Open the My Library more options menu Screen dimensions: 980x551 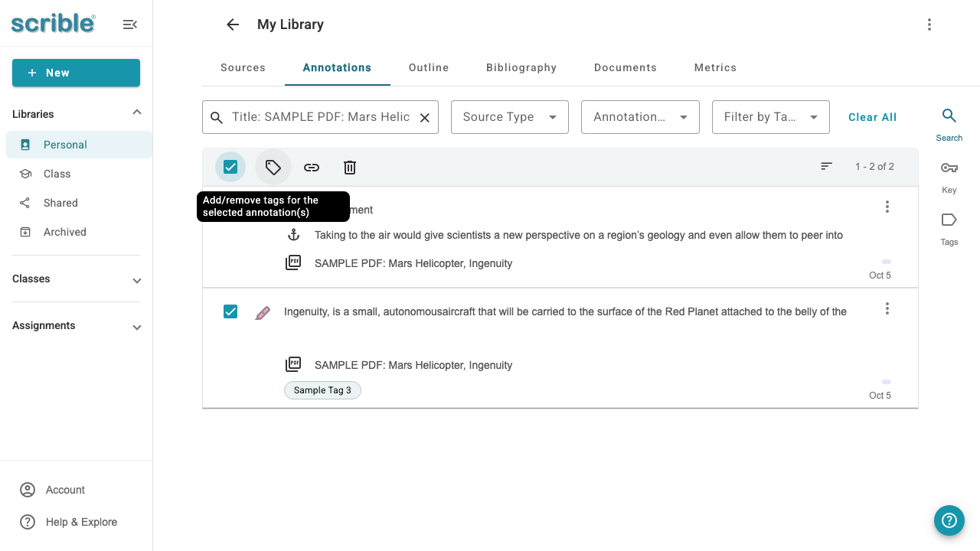pyautogui.click(x=929, y=24)
